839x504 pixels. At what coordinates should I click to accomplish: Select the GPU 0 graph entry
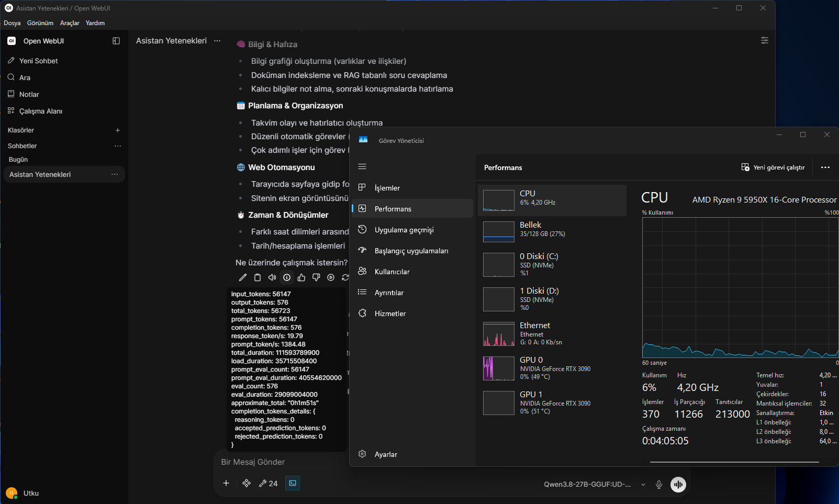tap(552, 368)
